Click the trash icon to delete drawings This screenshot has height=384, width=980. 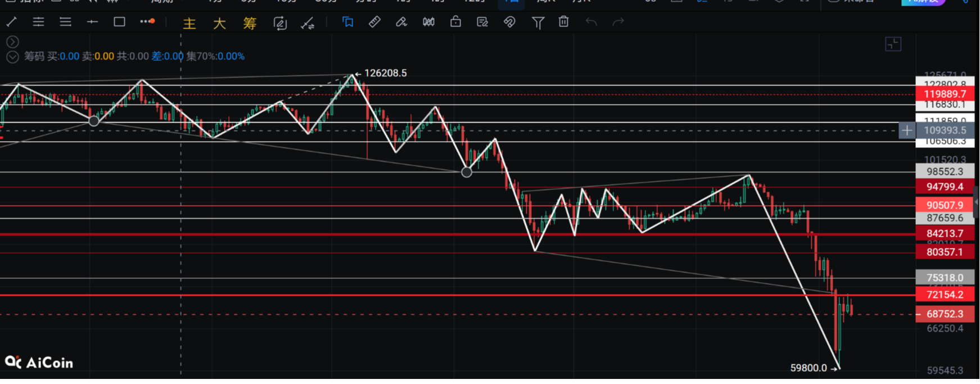point(563,22)
